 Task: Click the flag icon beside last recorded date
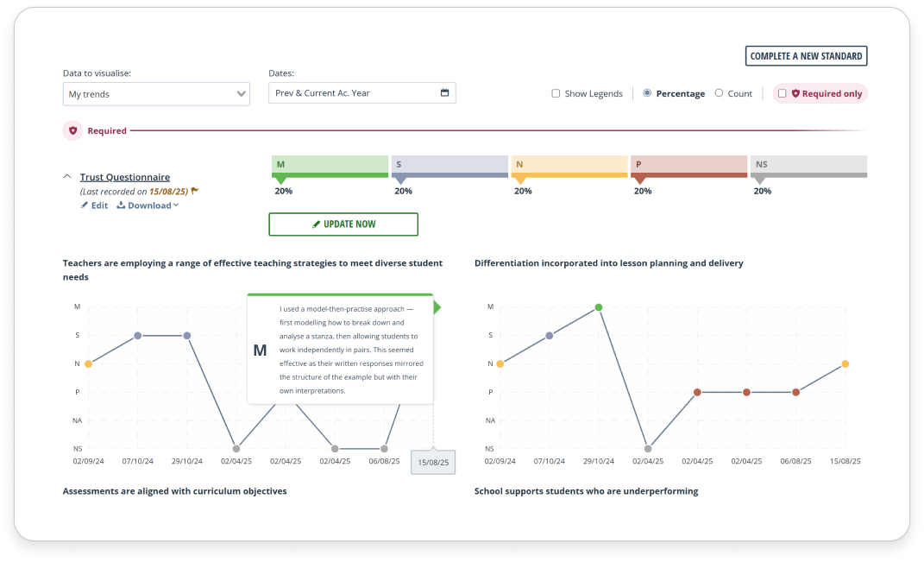[x=195, y=191]
